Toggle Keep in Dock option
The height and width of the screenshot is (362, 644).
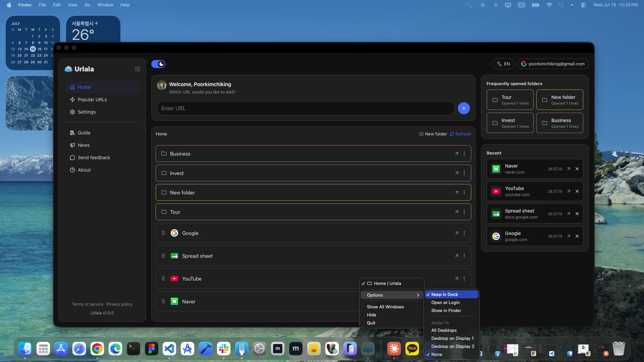(451, 294)
